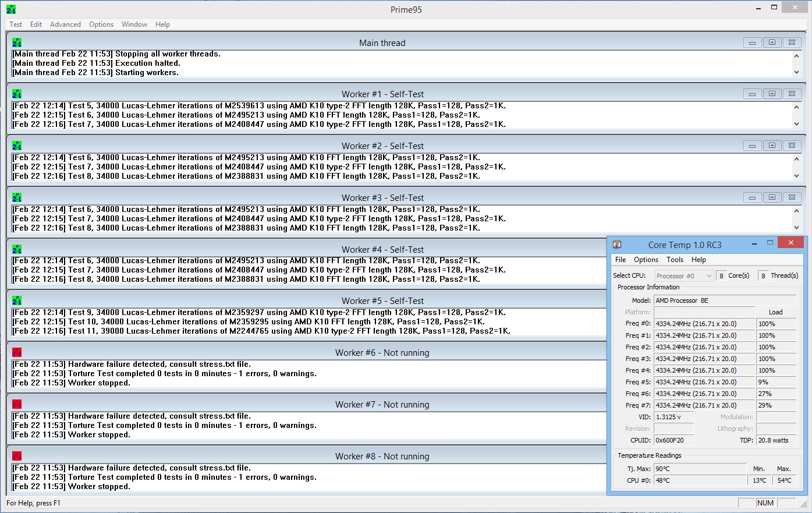812x513 pixels.
Task: Minimize the Main thread child window
Action: (752, 43)
